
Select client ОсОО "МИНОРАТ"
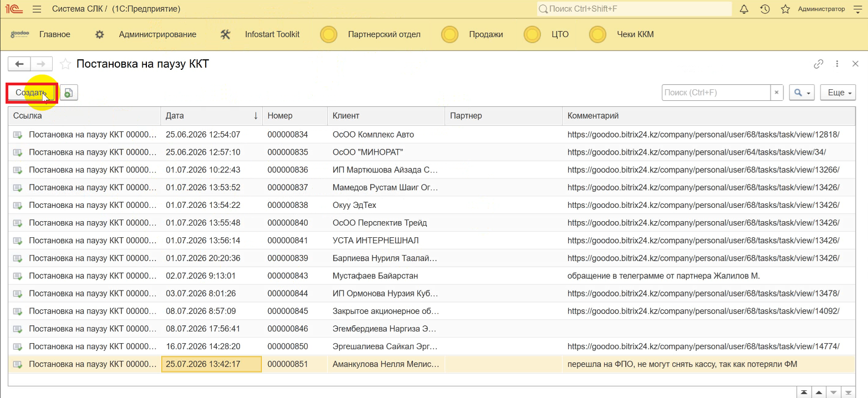point(367,152)
